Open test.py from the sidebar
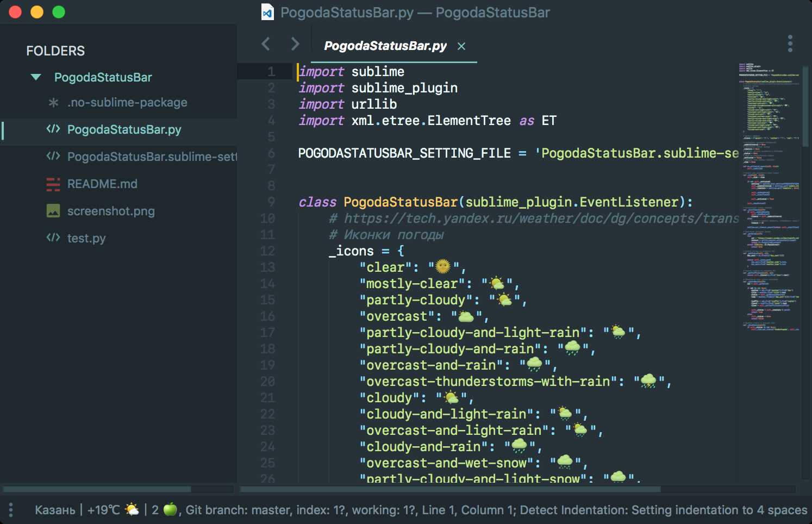The image size is (812, 524). [x=86, y=238]
